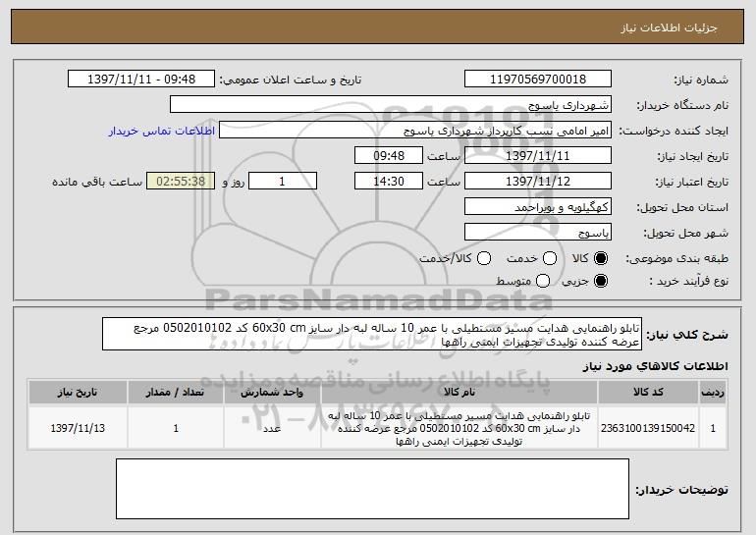Click the page title جزئیات اطلاعات نیاز

click(669, 27)
